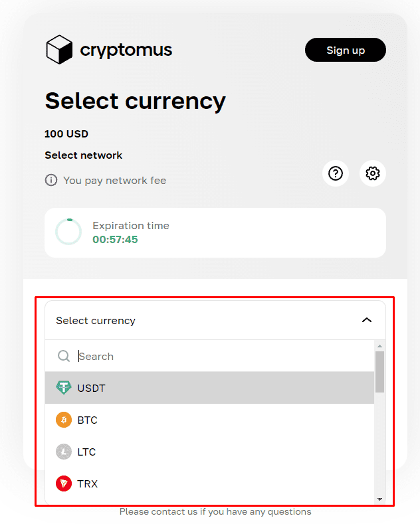Click the search magnifier icon
Image resolution: width=420 pixels, height=524 pixels.
(x=64, y=356)
